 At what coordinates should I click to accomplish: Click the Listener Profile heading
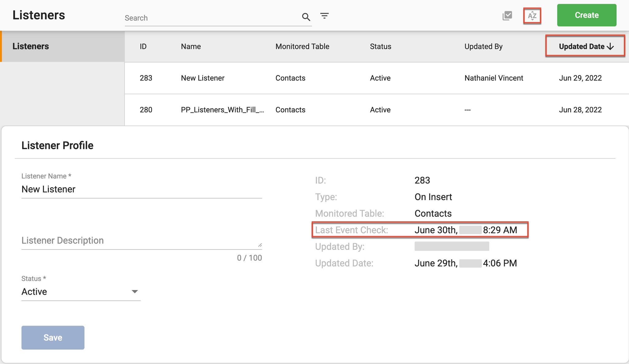57,145
